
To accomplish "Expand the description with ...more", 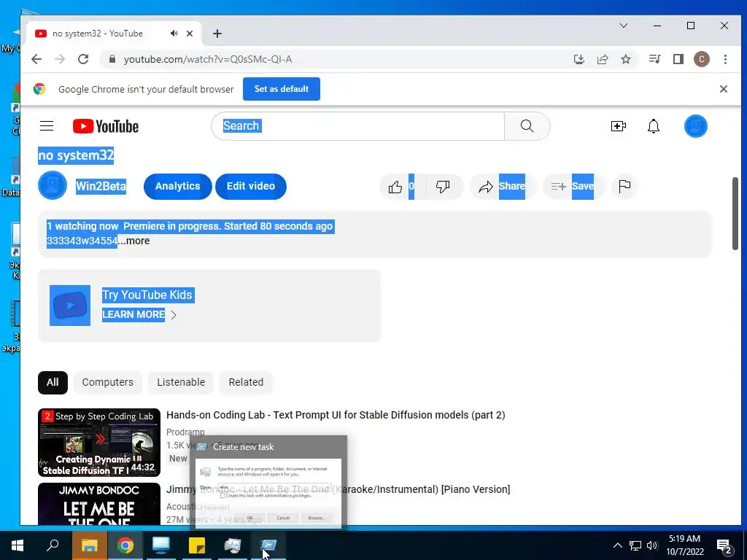I will point(134,241).
